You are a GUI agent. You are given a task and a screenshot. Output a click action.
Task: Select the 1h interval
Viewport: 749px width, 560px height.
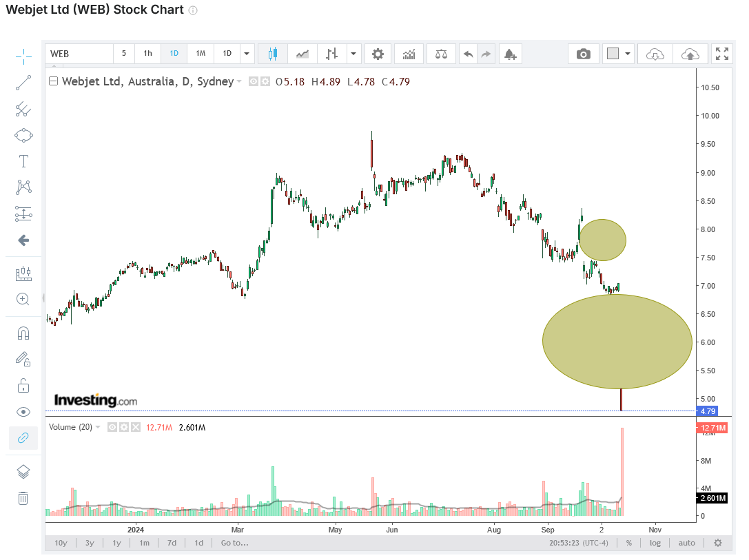pyautogui.click(x=148, y=54)
